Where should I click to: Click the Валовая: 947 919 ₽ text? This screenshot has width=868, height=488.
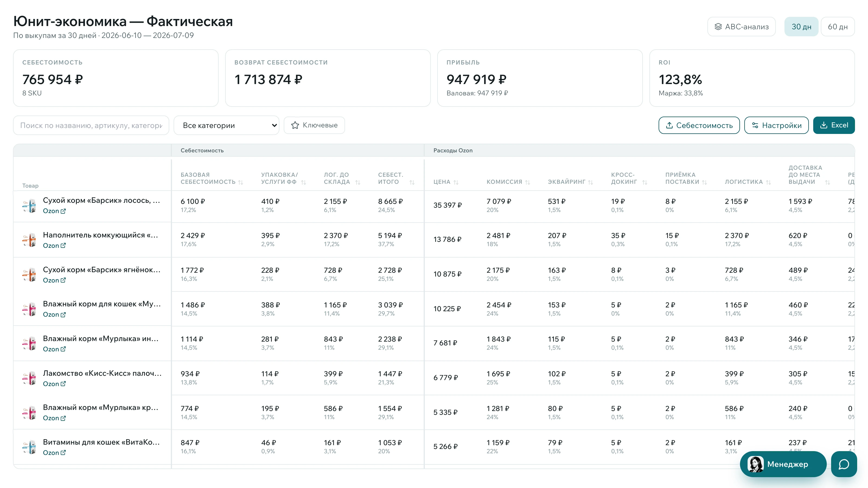click(x=477, y=93)
